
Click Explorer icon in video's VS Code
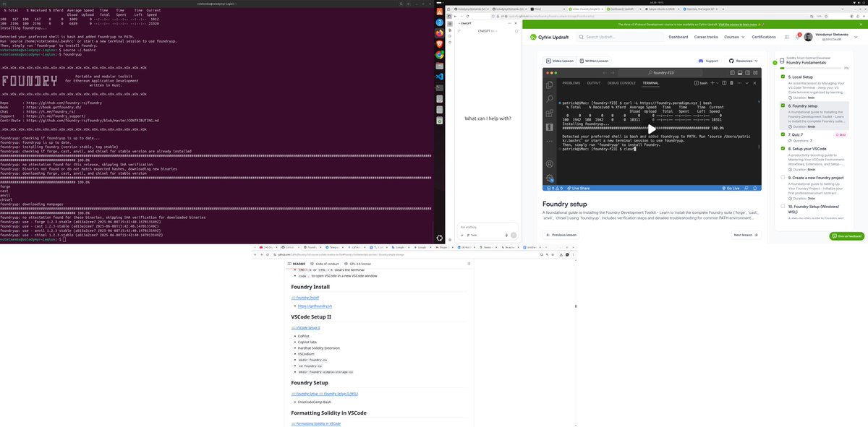click(550, 85)
